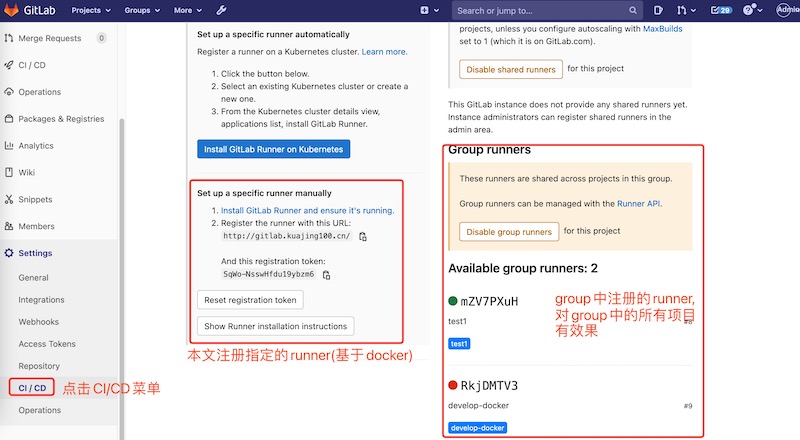Open Analytics in sidebar
The image size is (800, 440).
36,146
